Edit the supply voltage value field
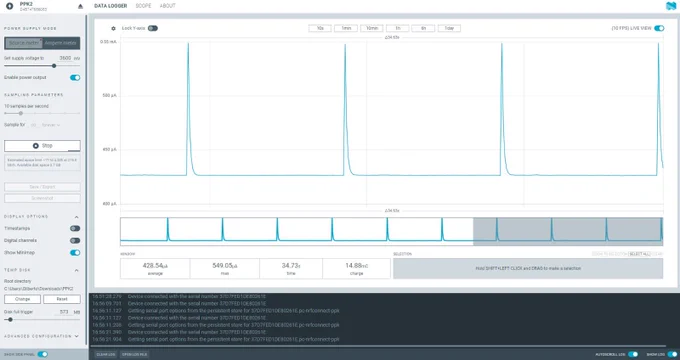Viewport: 680px width, 360px height. coord(65,58)
